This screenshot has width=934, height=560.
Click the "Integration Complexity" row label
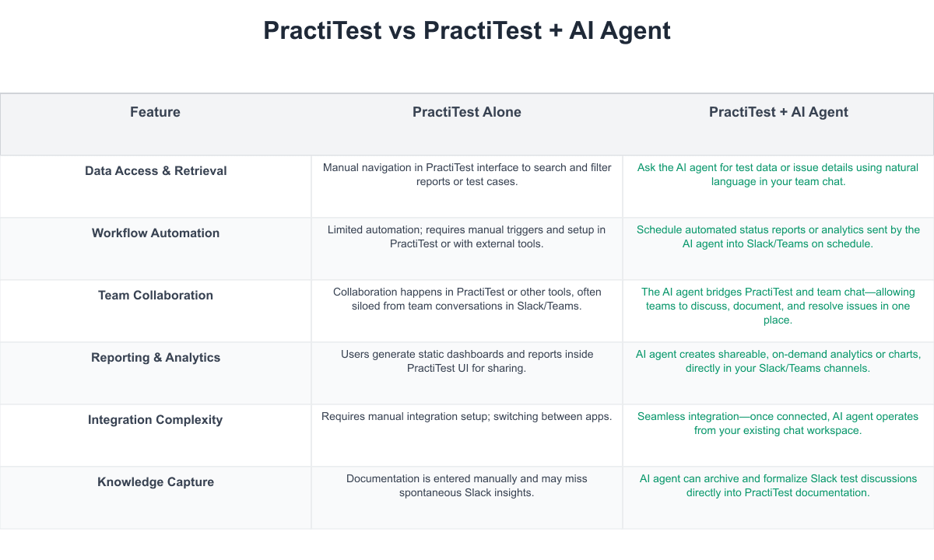tap(156, 420)
